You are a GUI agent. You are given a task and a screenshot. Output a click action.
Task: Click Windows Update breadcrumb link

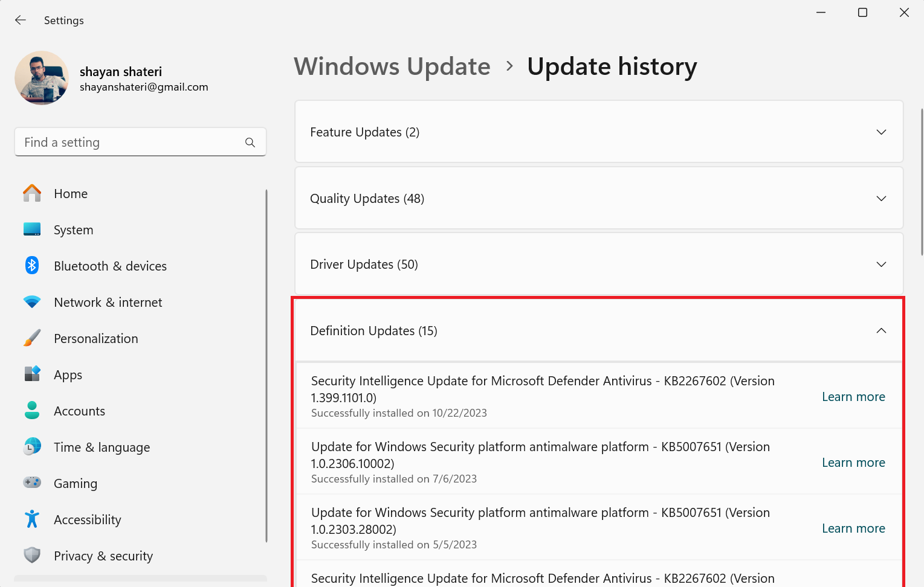click(392, 66)
